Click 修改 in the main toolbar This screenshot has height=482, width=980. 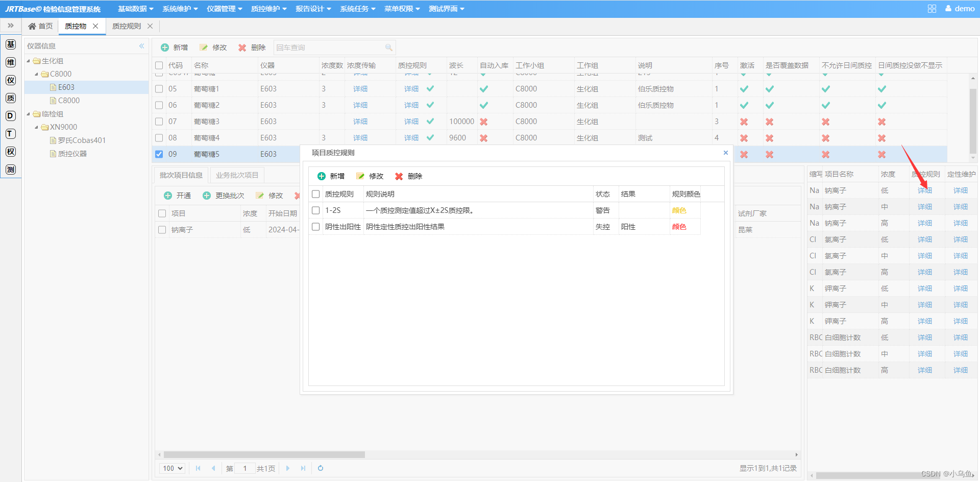[x=213, y=47]
